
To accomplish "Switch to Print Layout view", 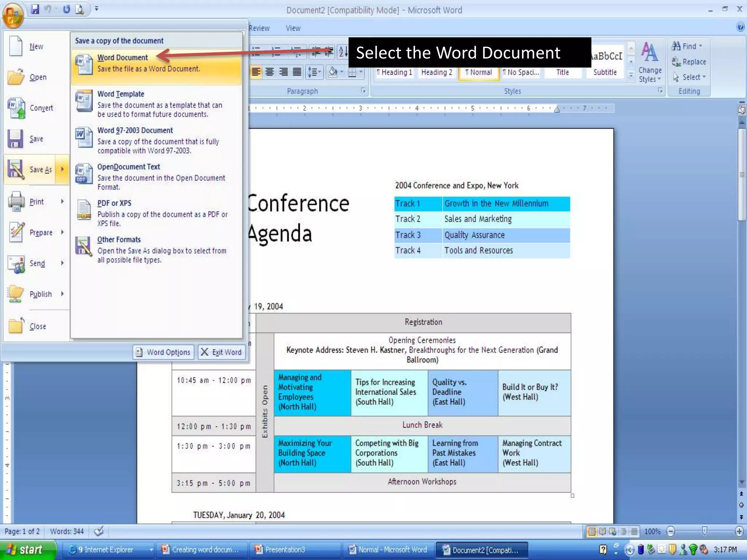I will (x=592, y=532).
